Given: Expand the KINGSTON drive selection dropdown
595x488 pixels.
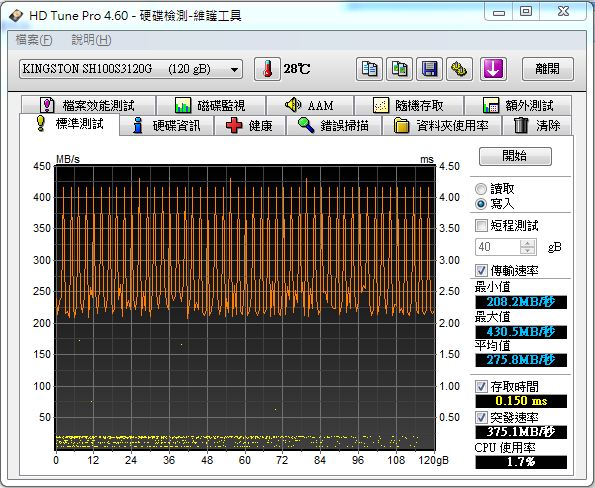Looking at the screenshot, I should (x=131, y=69).
